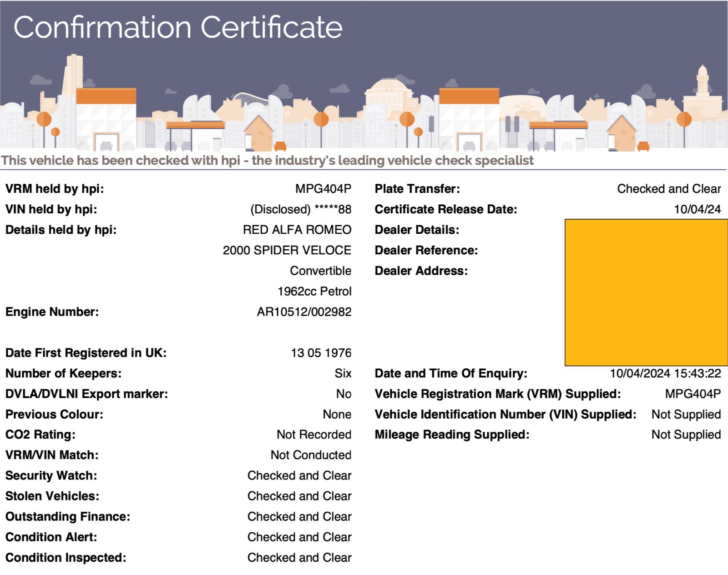The height and width of the screenshot is (575, 728).
Task: Click the 'VRM/VIN Match:' label
Action: coord(52,455)
